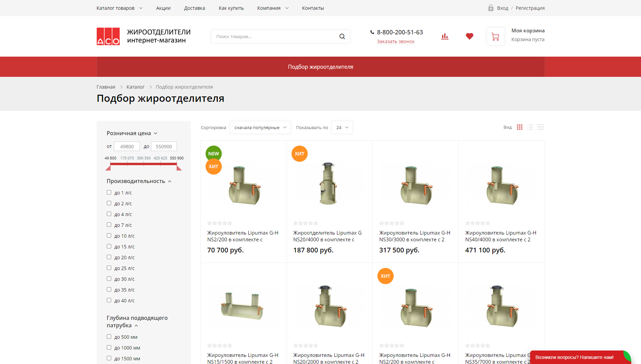The image size is (641, 364).
Task: Open the favorites heart icon
Action: click(x=469, y=36)
